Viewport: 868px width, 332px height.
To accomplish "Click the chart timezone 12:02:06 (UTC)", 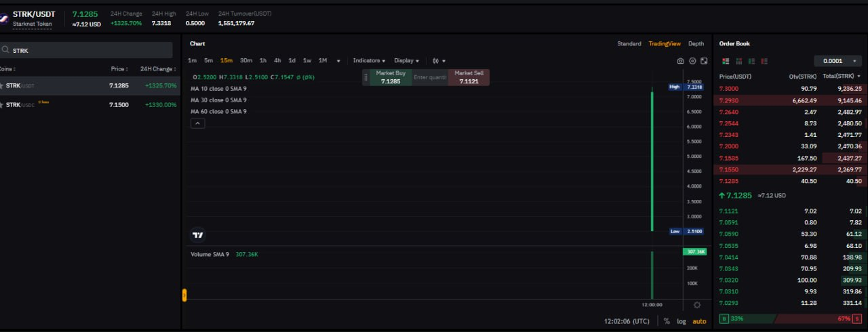I will click(x=627, y=321).
